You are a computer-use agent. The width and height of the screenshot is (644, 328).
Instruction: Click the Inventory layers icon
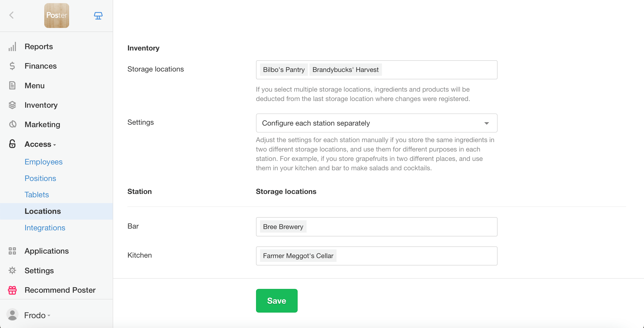(x=12, y=105)
